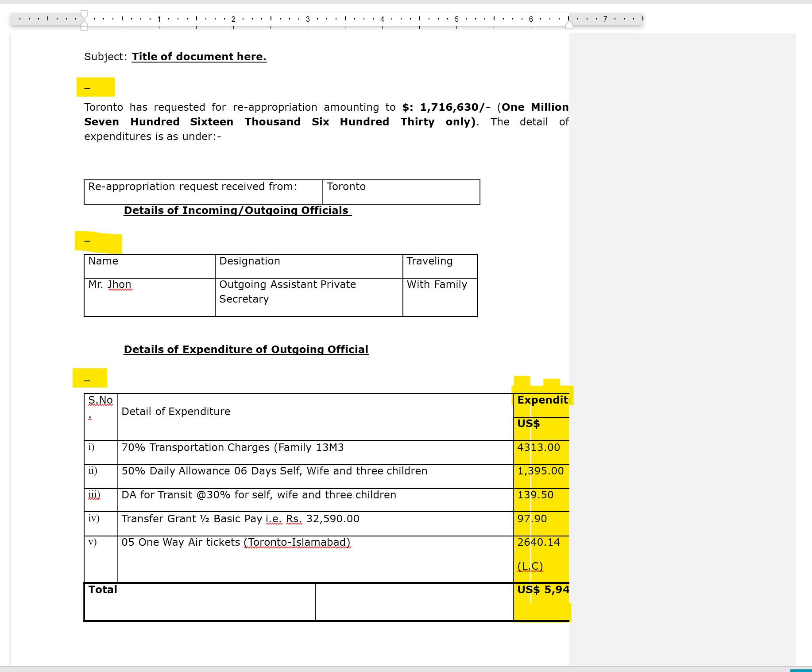Click the "Designation" column header cell
This screenshot has width=812, height=672.
coord(309,266)
